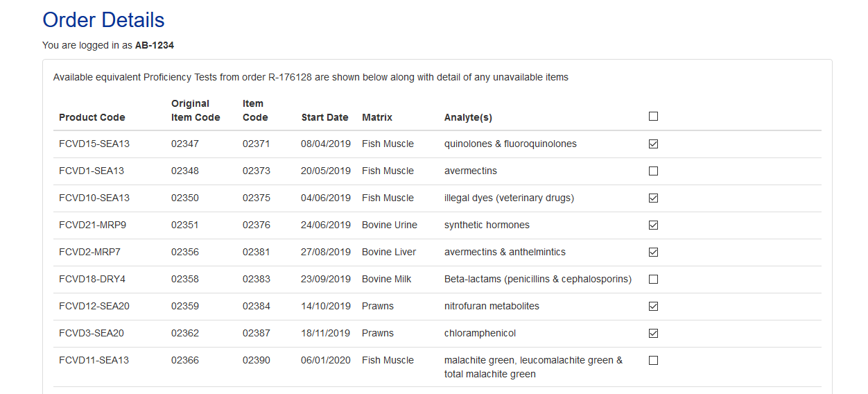The height and width of the screenshot is (394, 868).
Task: Check the FCVD18-DRY4 Beta-lactams checkbox
Action: (x=653, y=280)
